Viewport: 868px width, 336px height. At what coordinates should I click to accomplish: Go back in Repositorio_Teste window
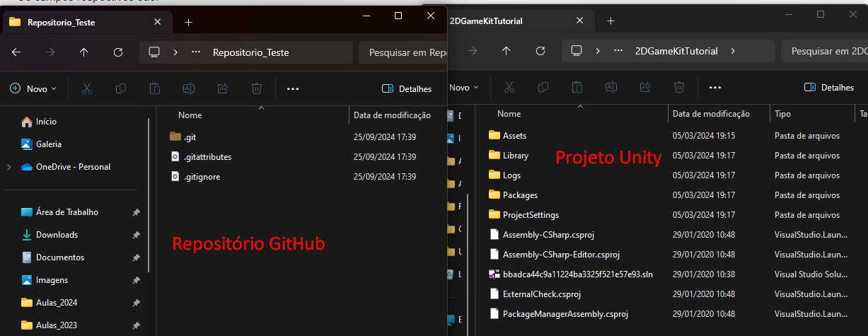(x=16, y=52)
